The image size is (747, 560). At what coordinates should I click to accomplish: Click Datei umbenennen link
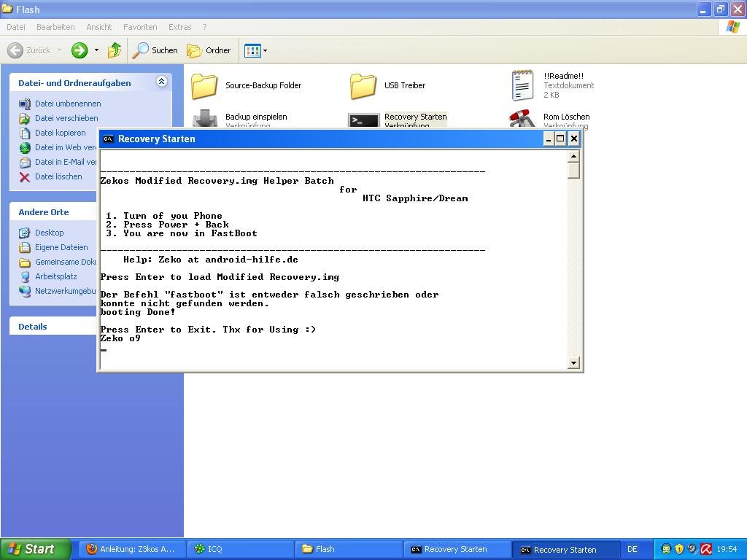tap(68, 104)
